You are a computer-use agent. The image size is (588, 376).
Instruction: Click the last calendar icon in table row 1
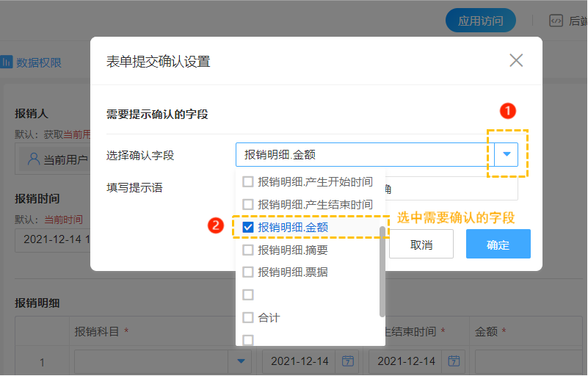coord(454,361)
